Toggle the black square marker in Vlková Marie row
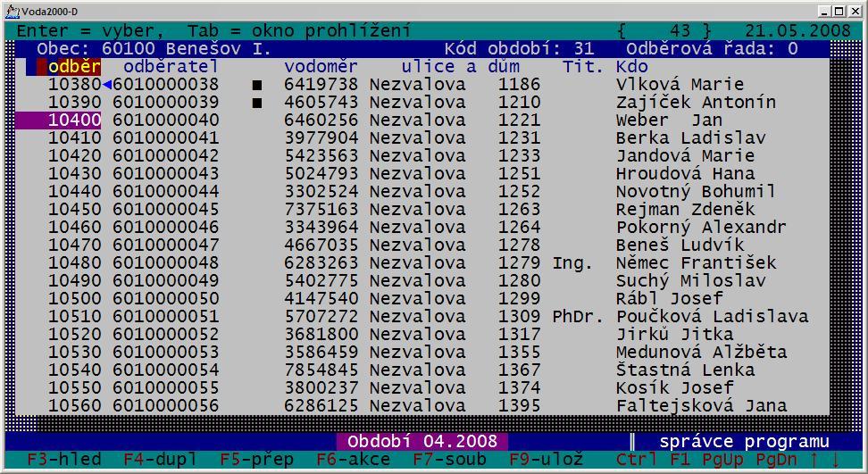Screen dimensions: 868x474 tap(257, 86)
